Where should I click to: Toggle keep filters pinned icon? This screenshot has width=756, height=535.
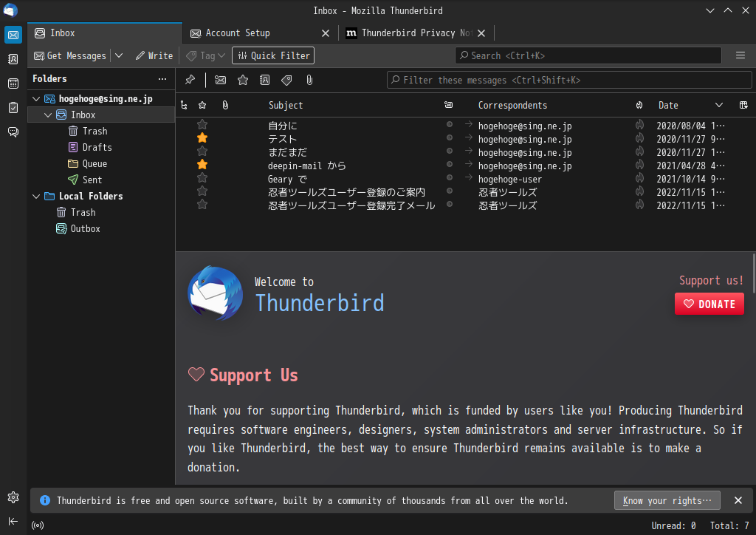190,80
